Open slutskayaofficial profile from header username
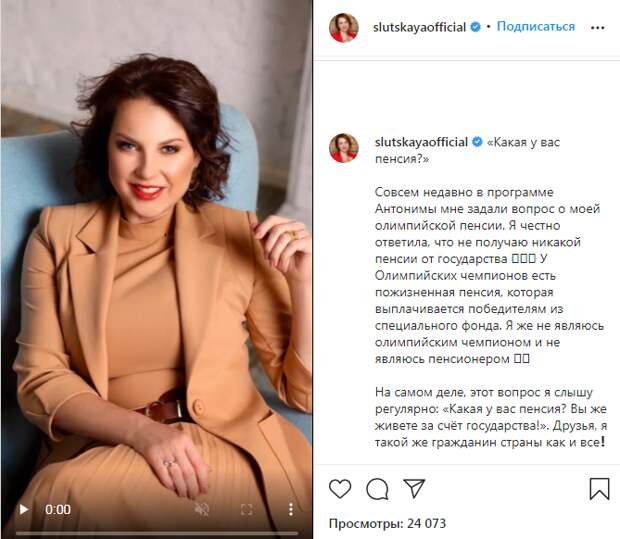Image resolution: width=620 pixels, height=539 pixels. (x=420, y=27)
